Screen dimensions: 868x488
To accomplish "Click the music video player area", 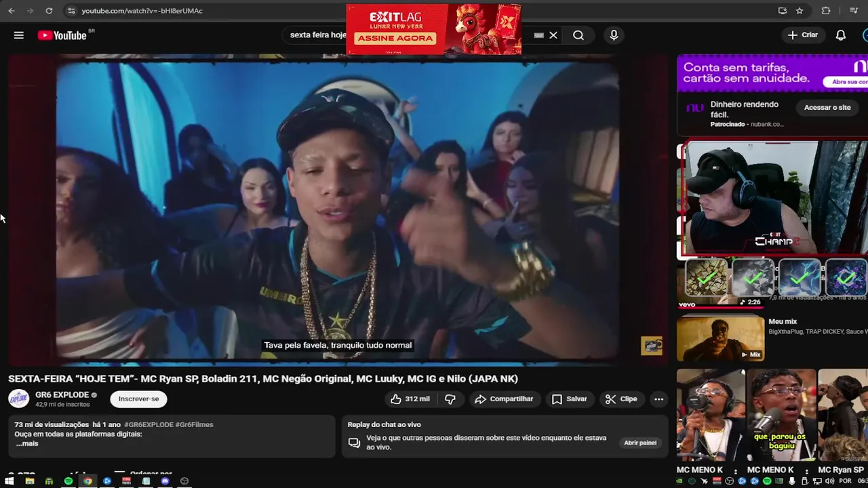I will tap(338, 210).
